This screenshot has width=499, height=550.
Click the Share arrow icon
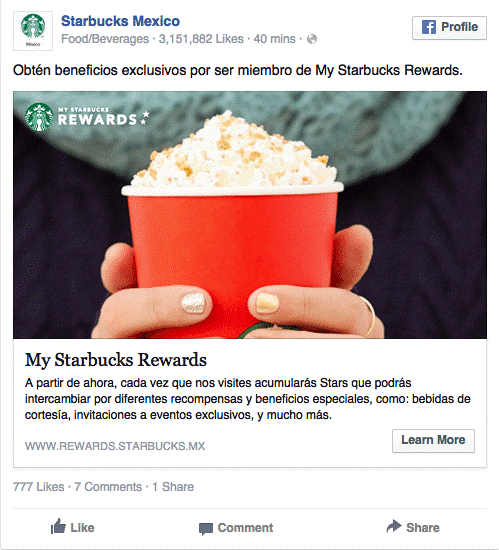pos(394,526)
